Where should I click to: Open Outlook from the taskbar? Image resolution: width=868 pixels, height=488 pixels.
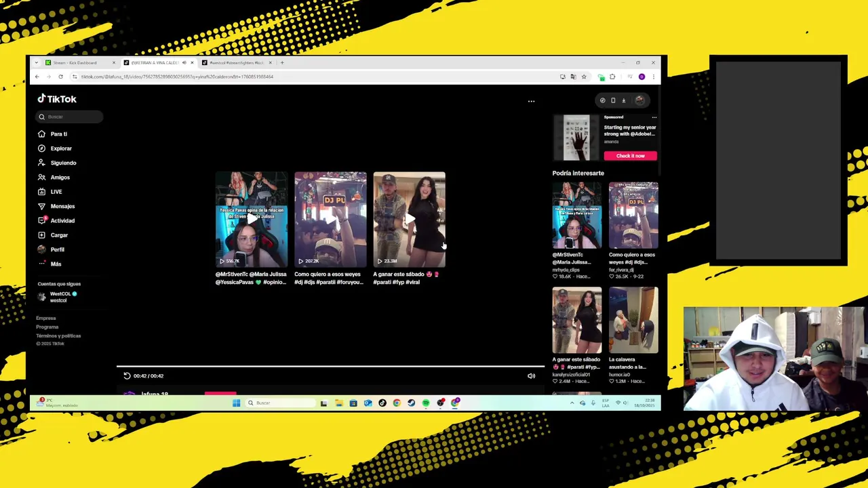point(368,403)
